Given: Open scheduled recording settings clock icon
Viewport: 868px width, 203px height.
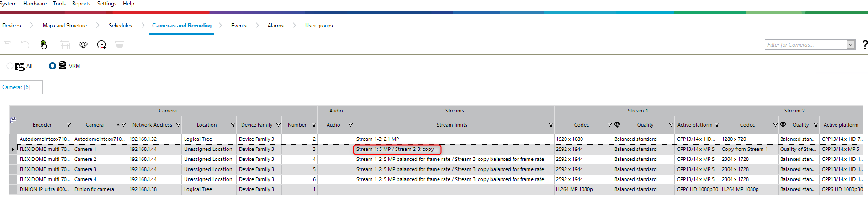Looking at the screenshot, I should [101, 45].
